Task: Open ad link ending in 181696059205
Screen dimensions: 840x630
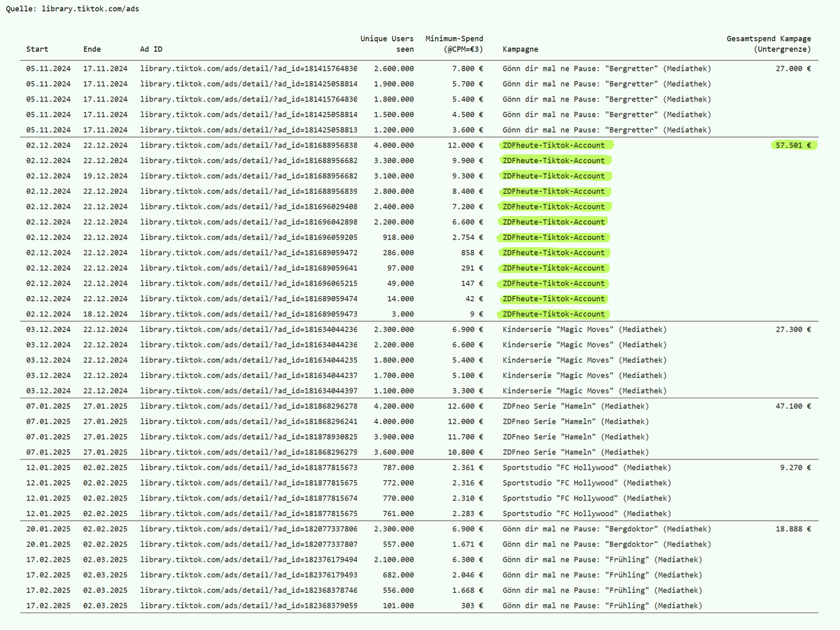Action: pos(248,238)
